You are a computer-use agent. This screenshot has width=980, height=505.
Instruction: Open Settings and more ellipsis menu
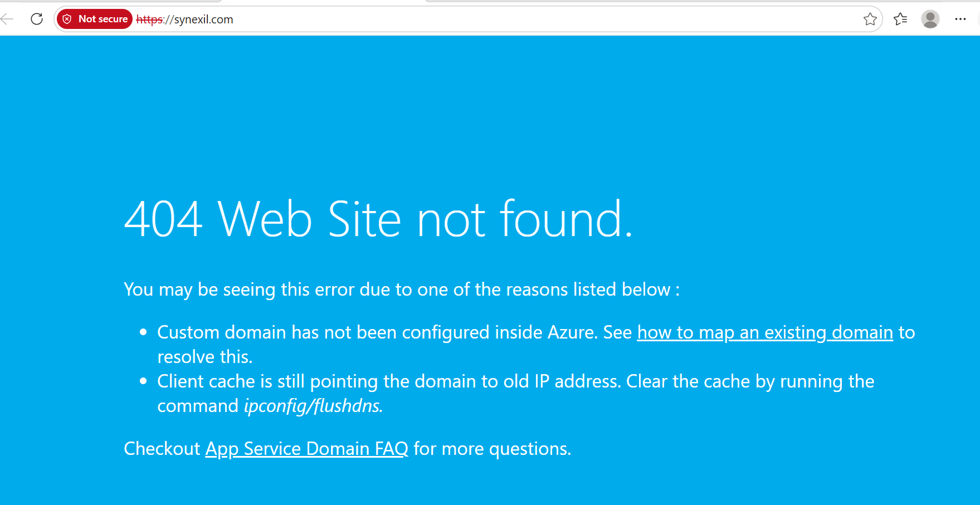click(961, 19)
